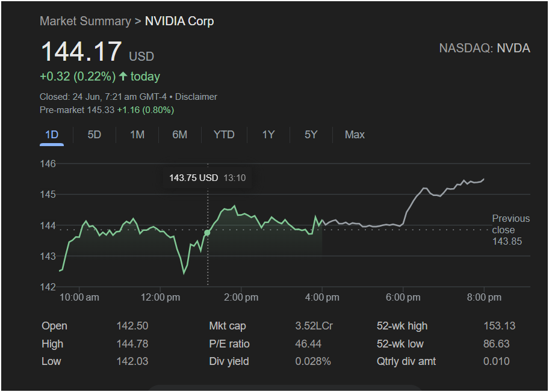549x392 pixels.
Task: Select the 1Y chart tab
Action: coord(268,135)
